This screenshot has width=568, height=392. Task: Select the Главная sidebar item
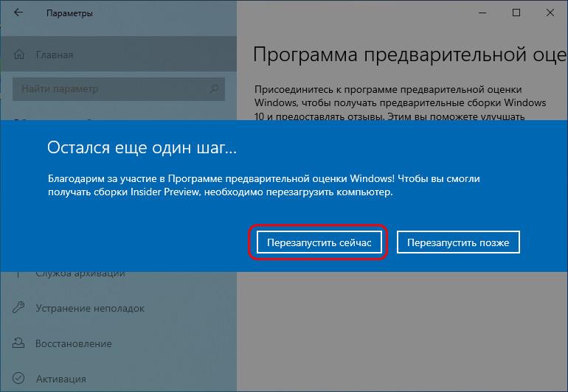[119, 55]
